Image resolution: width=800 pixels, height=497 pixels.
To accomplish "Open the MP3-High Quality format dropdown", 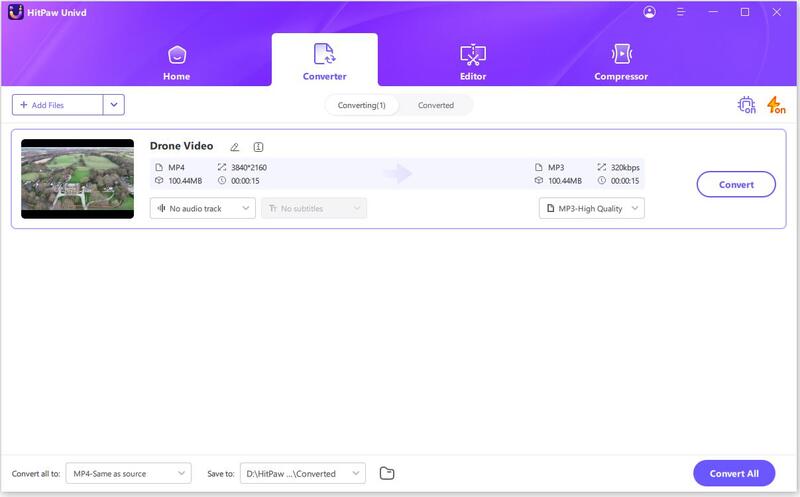I will click(591, 208).
